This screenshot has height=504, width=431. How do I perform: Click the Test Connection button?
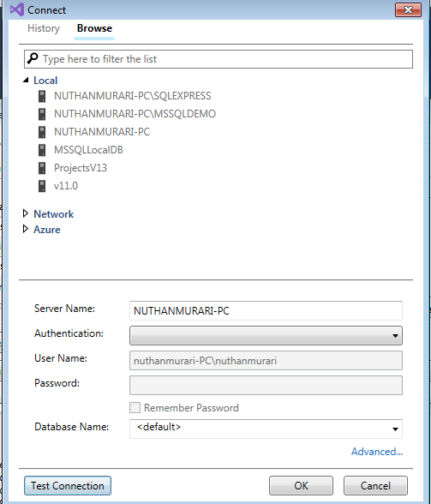(68, 486)
